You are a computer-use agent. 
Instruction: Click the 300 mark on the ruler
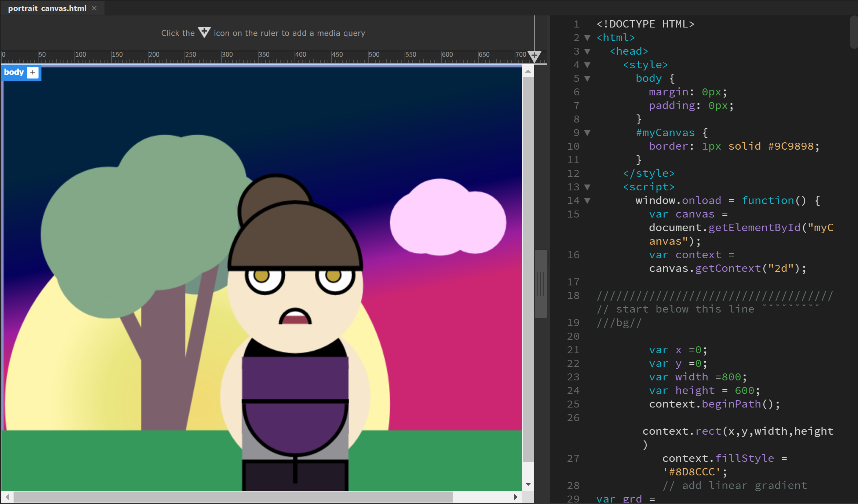[x=227, y=55]
